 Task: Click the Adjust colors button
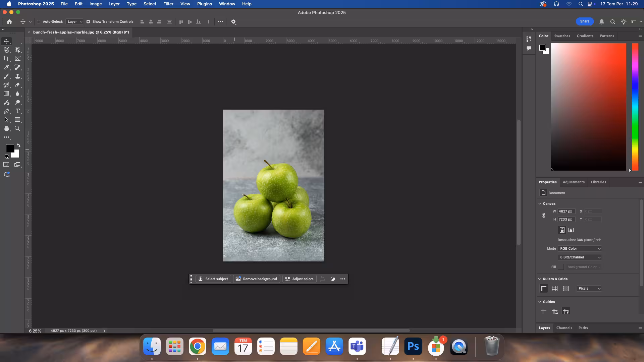300,279
